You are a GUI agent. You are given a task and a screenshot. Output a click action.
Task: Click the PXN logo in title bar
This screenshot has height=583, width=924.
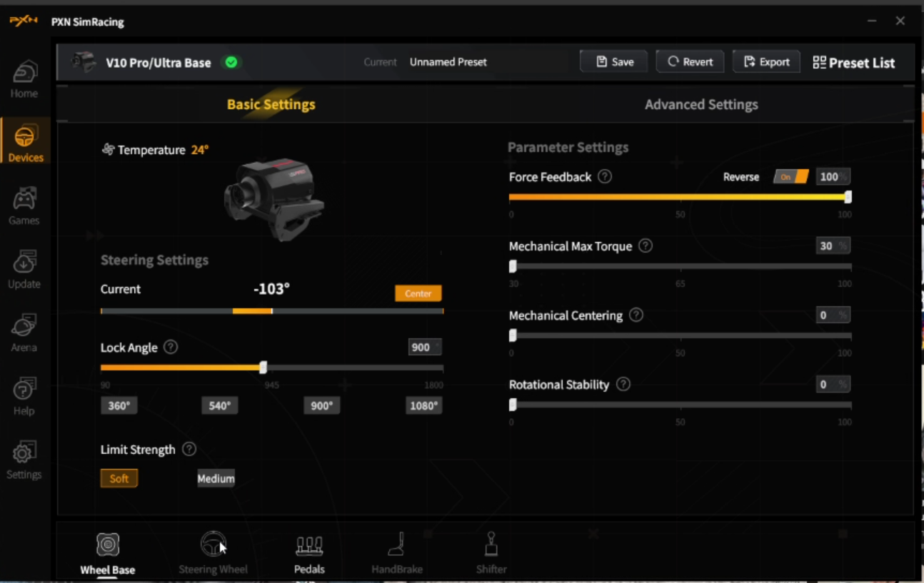point(24,21)
